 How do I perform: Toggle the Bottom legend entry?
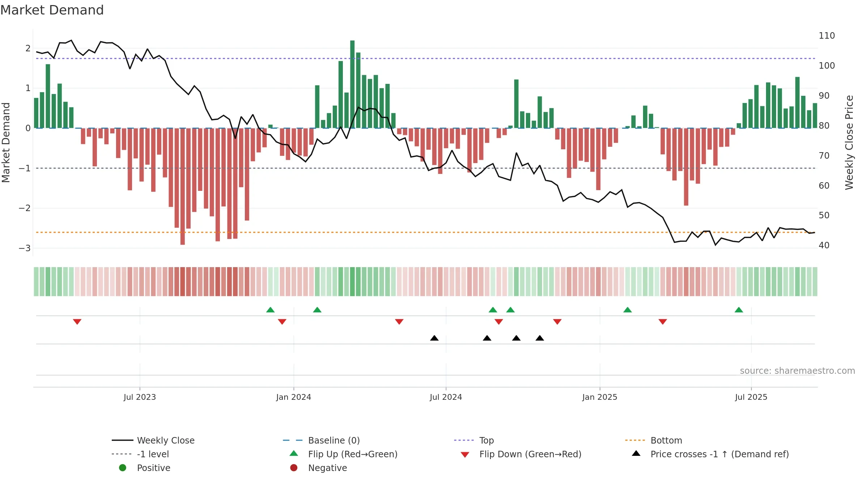(x=653, y=440)
